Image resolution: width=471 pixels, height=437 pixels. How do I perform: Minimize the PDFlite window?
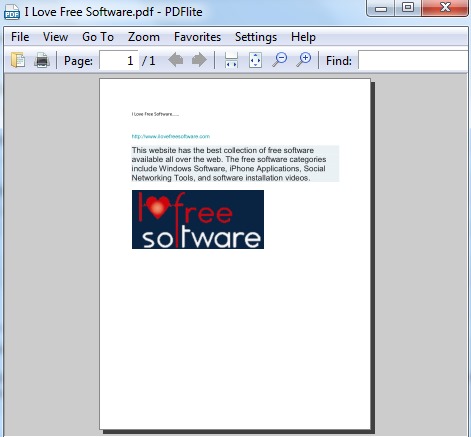point(381,8)
